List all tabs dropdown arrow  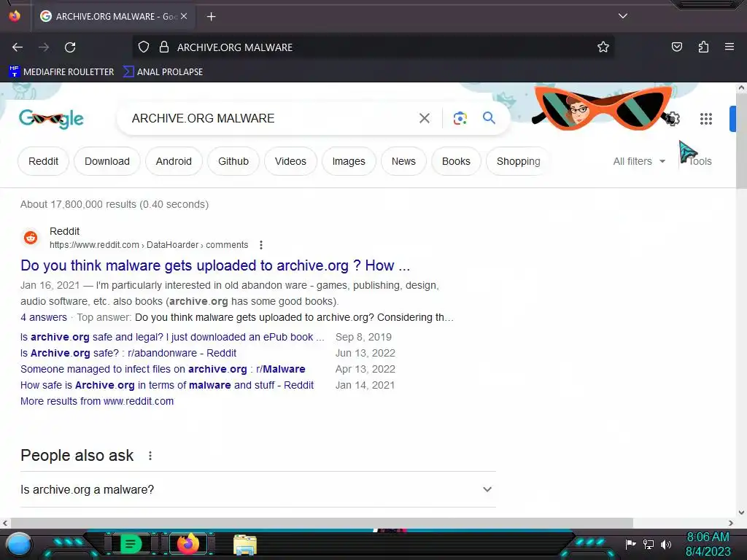pyautogui.click(x=623, y=16)
